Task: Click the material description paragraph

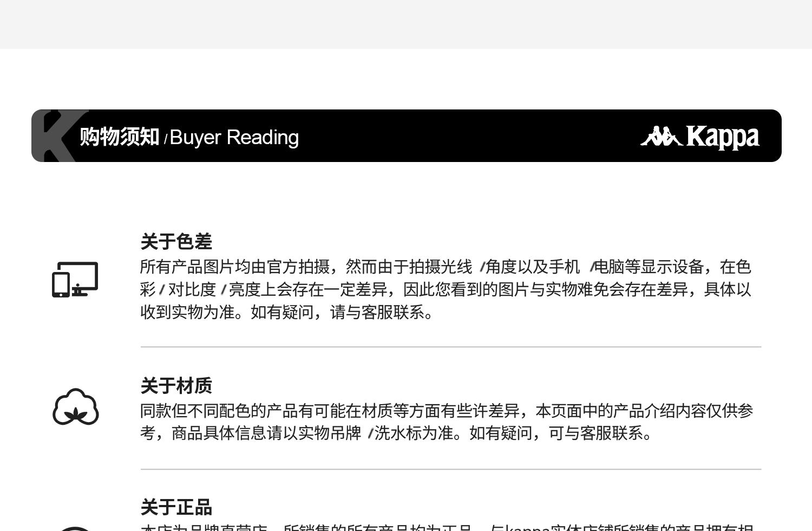Action: [x=447, y=422]
